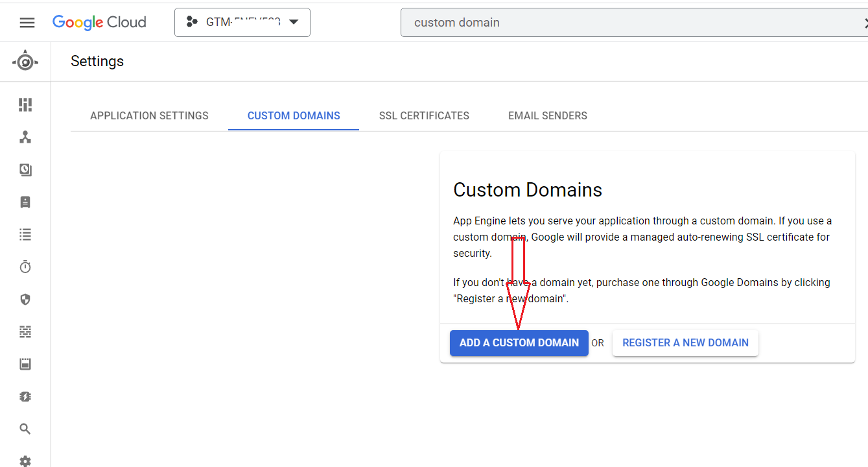Image resolution: width=868 pixels, height=467 pixels.
Task: Open the Dashboard sidebar icon
Action: pos(25,104)
